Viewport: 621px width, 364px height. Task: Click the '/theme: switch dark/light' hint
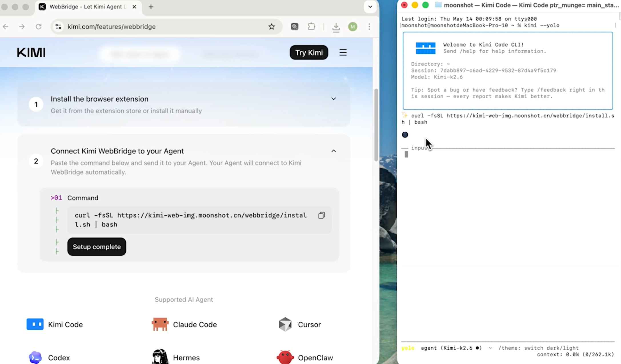[x=538, y=348]
